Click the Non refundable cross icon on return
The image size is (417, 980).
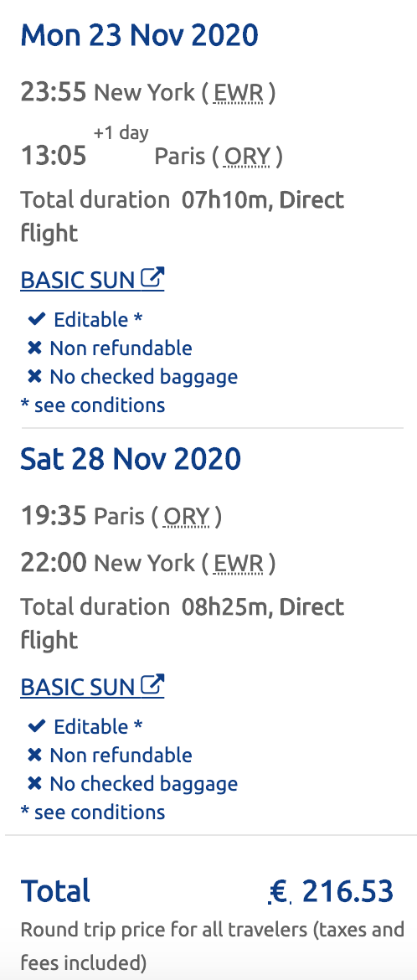tap(35, 755)
